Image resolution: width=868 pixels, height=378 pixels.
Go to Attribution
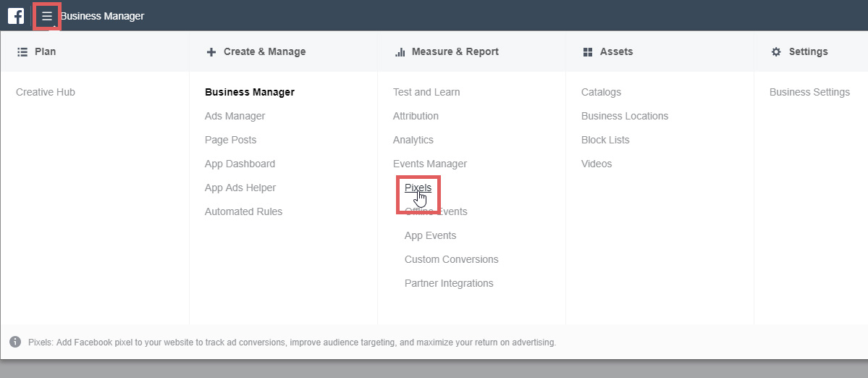click(416, 116)
